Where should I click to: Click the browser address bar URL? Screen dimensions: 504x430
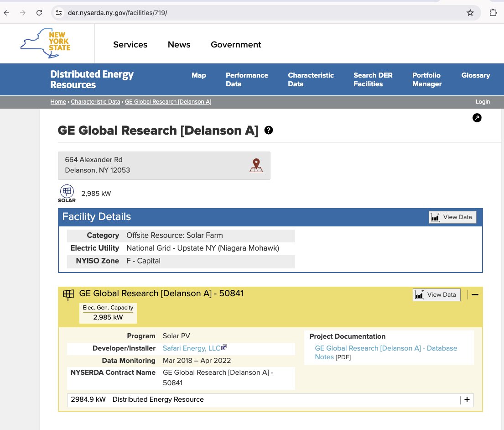click(117, 13)
